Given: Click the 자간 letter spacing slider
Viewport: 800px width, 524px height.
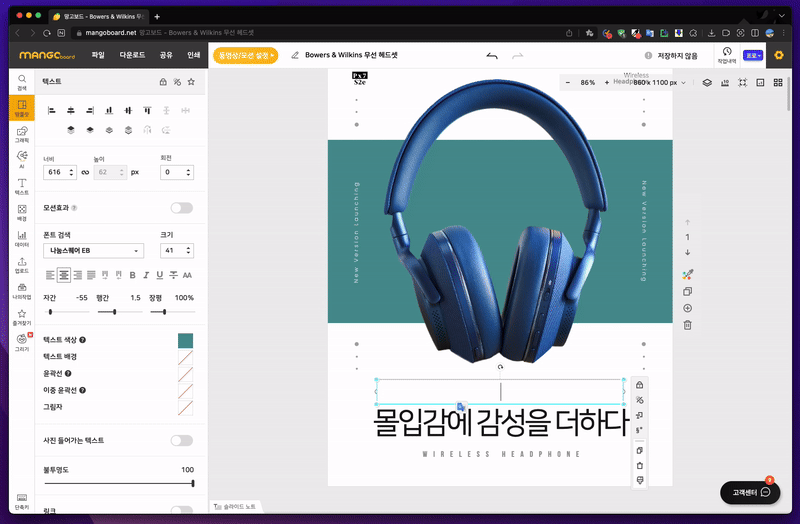Looking at the screenshot, I should pos(67,311).
